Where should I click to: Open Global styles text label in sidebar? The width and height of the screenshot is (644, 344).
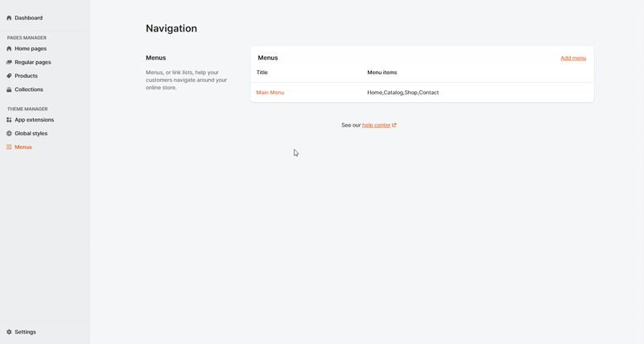(x=31, y=134)
